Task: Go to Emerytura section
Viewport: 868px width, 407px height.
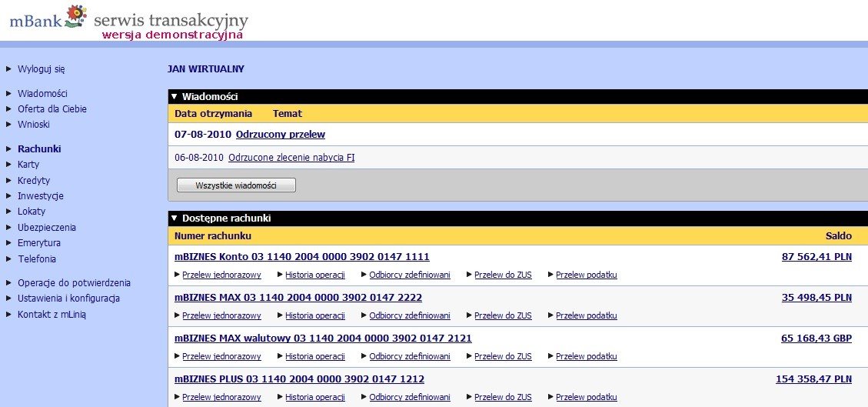Action: coord(39,243)
